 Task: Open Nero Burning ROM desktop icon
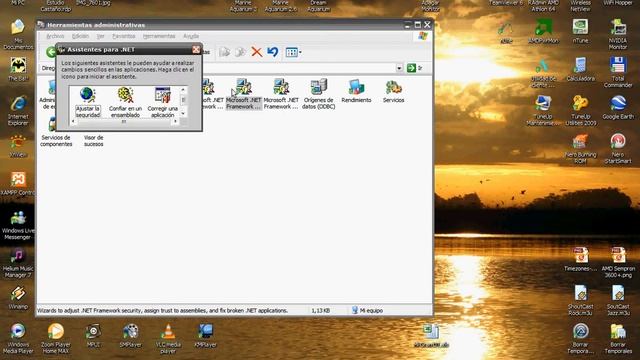pos(580,149)
